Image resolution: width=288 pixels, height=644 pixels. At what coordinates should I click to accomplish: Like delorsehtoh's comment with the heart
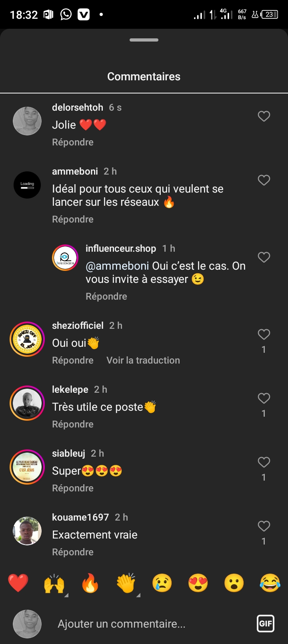[x=264, y=116]
